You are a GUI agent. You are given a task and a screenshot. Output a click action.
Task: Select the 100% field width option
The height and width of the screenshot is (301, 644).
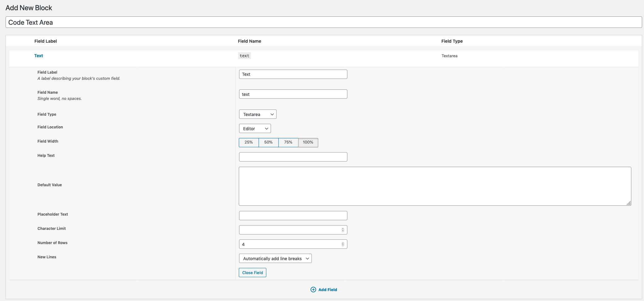(308, 142)
